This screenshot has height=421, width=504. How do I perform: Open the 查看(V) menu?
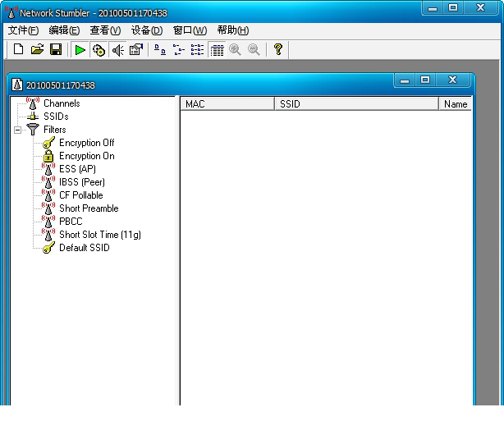click(105, 30)
